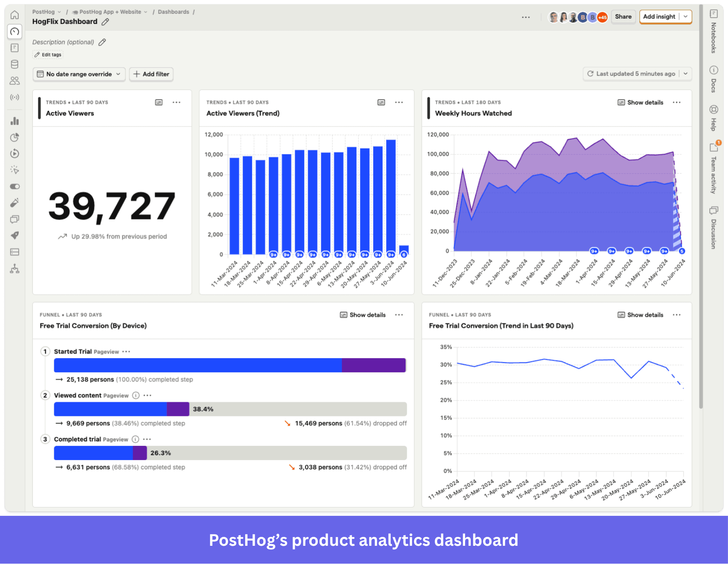Viewport: 728px width, 564px height.
Task: Click the Share button
Action: pyautogui.click(x=623, y=17)
